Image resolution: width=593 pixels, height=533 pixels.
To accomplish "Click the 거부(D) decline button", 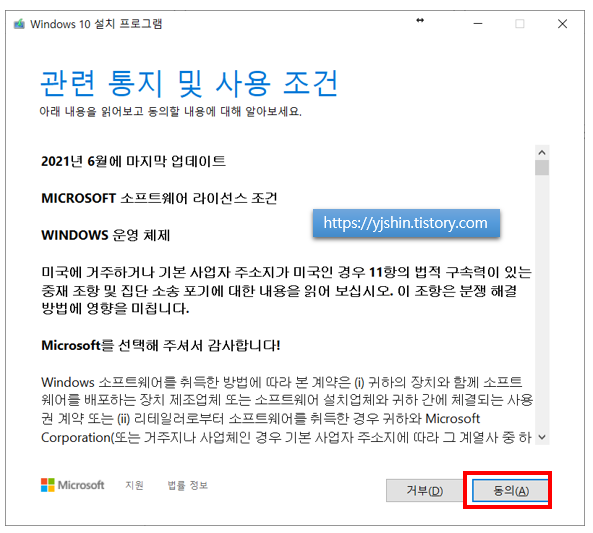I will 424,490.
